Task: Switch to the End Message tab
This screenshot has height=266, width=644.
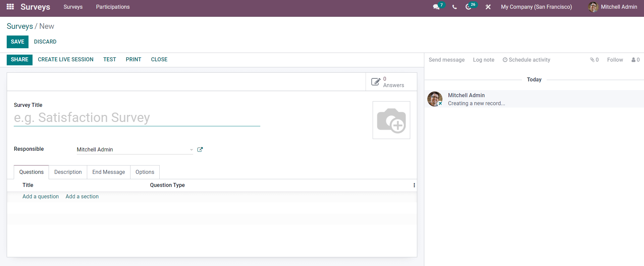Action: coord(109,172)
